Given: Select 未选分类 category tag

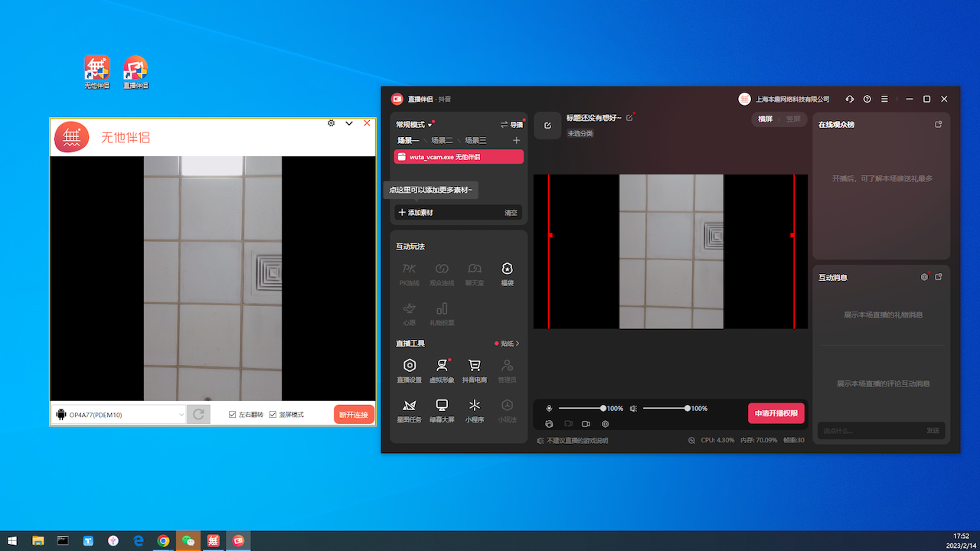Looking at the screenshot, I should coord(580,133).
